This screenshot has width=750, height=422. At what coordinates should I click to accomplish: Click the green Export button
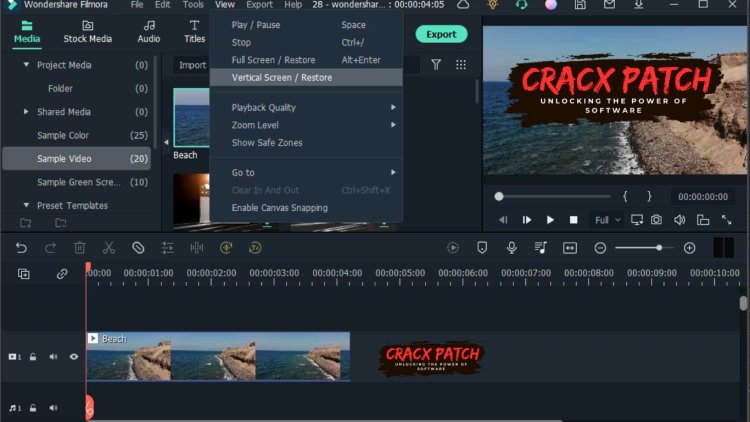[x=441, y=34]
